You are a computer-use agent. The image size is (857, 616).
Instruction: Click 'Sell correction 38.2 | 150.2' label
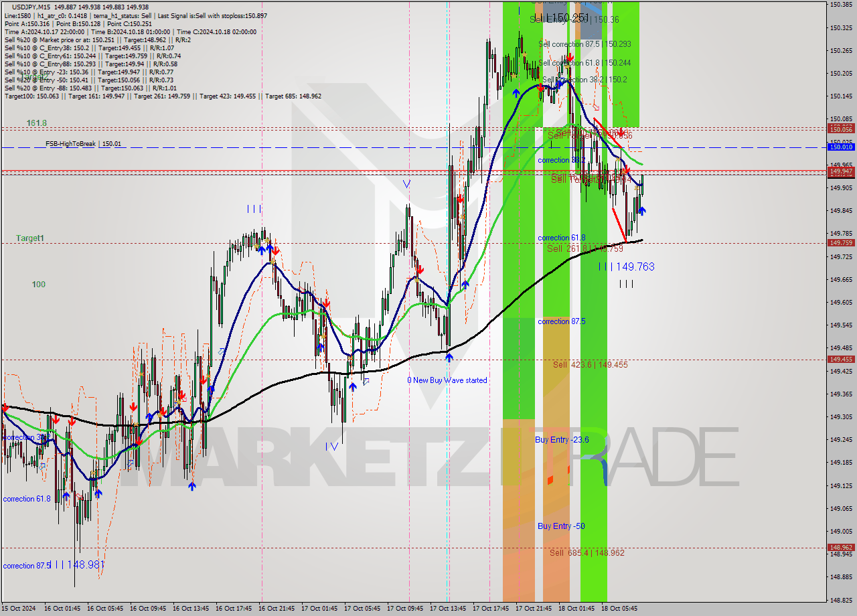click(585, 80)
